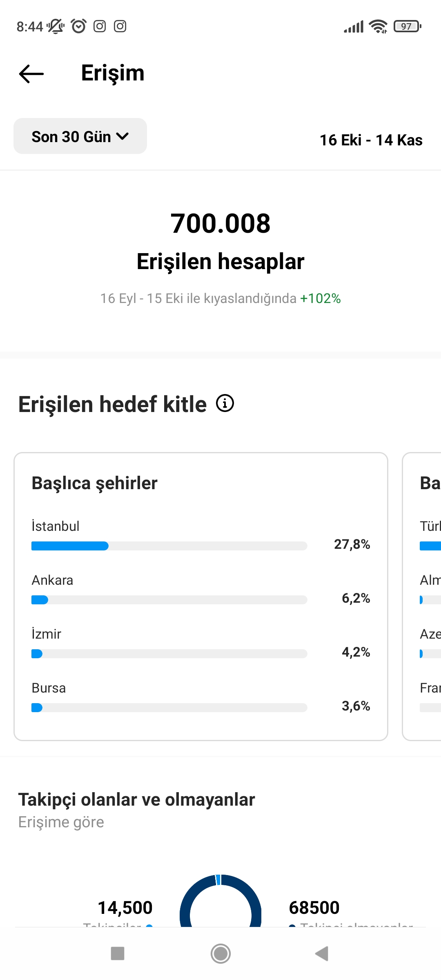This screenshot has height=980, width=441.
Task: Tap the Başlıca şehirler card heading
Action: click(x=95, y=483)
